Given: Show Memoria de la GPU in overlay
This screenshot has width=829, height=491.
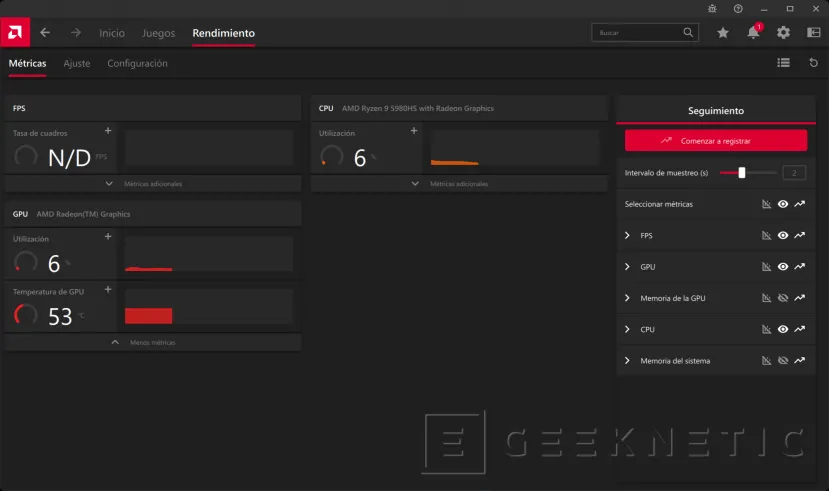Looking at the screenshot, I should (x=783, y=298).
